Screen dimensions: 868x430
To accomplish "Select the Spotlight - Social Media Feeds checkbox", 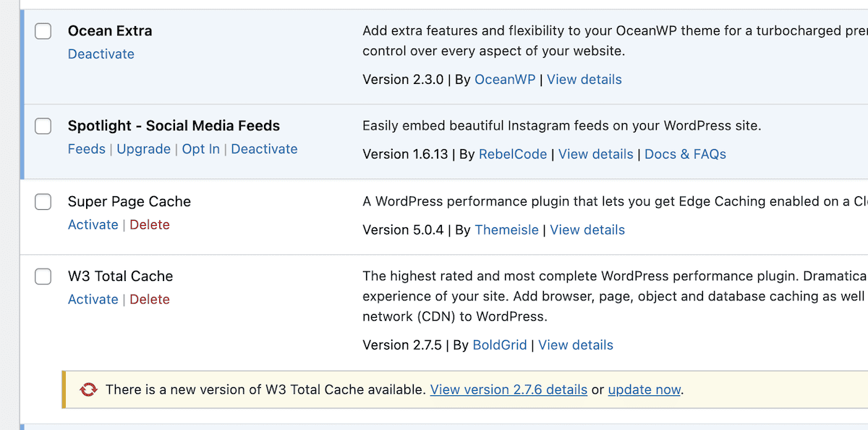I will pos(43,126).
